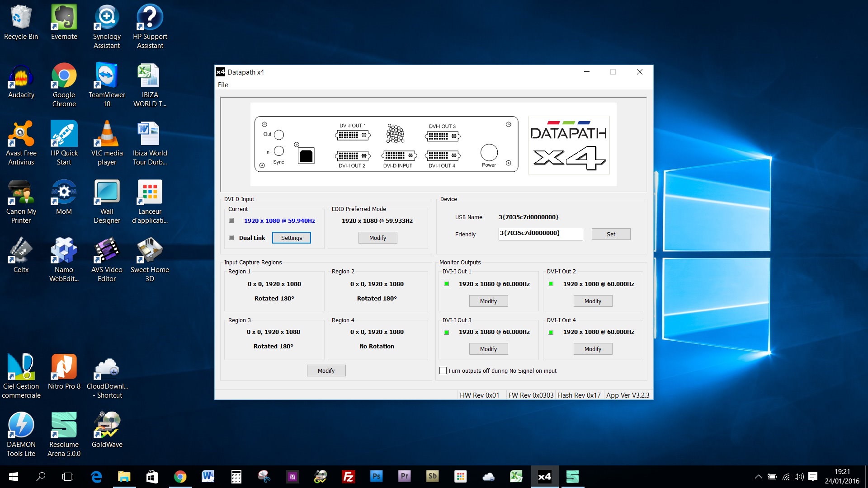Image resolution: width=868 pixels, height=488 pixels.
Task: Open the File menu
Action: coord(223,84)
